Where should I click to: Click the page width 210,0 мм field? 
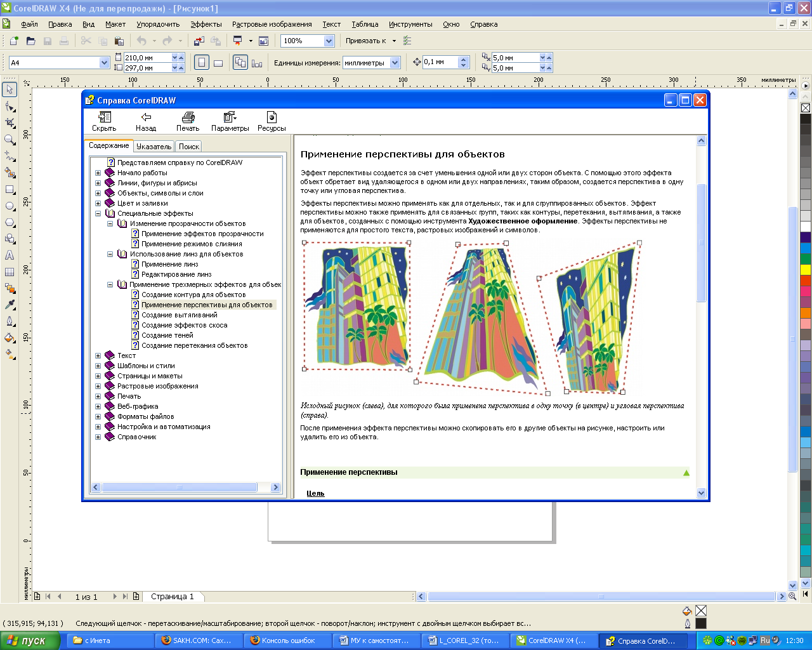tap(147, 58)
